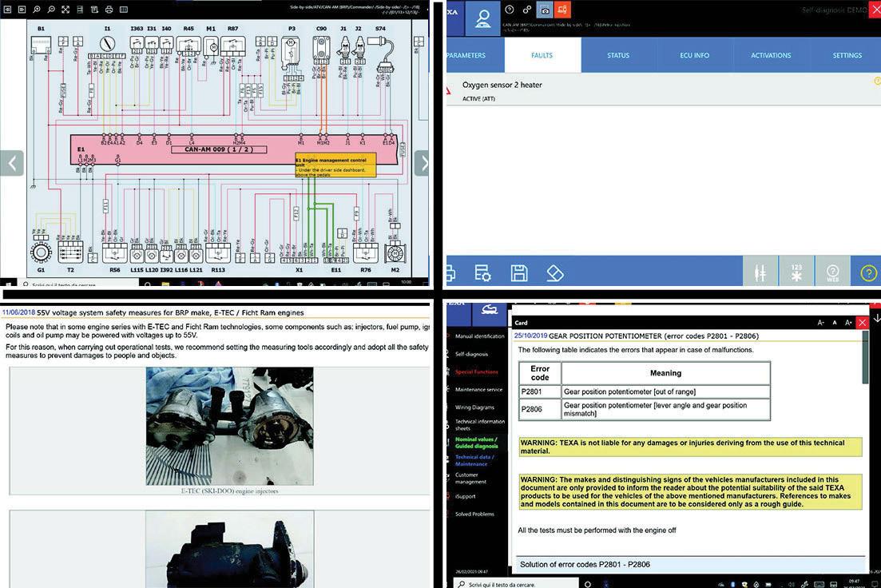
Task: Select the P2801 error code cell
Action: (x=540, y=391)
